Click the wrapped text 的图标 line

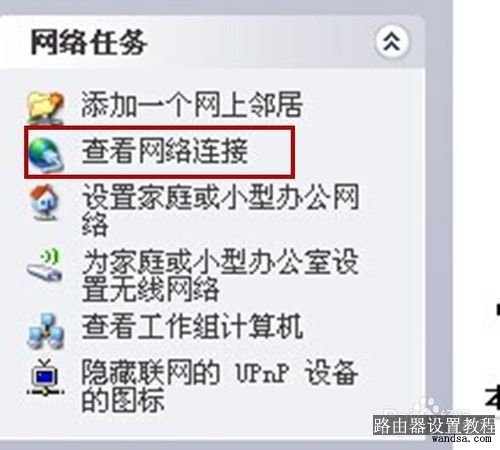tap(123, 399)
